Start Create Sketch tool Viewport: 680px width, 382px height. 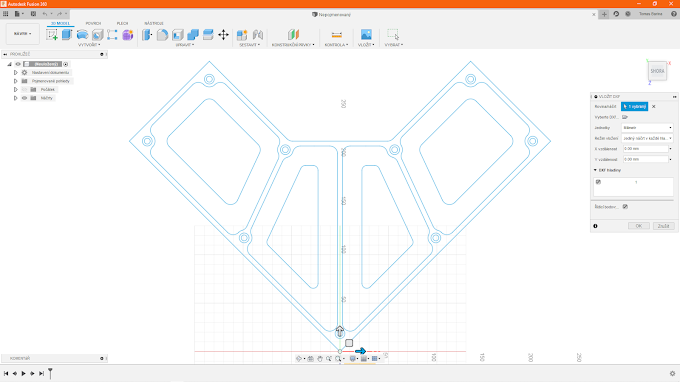point(52,35)
